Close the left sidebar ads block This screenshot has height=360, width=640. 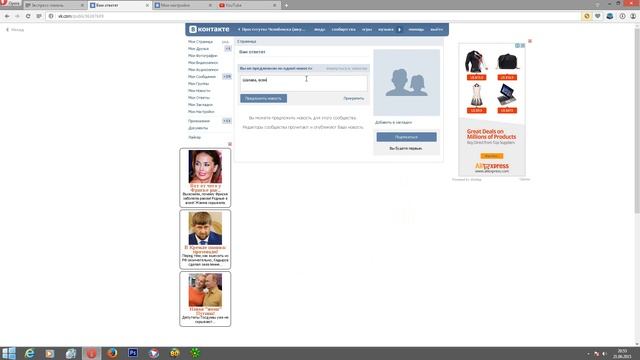coord(230,144)
